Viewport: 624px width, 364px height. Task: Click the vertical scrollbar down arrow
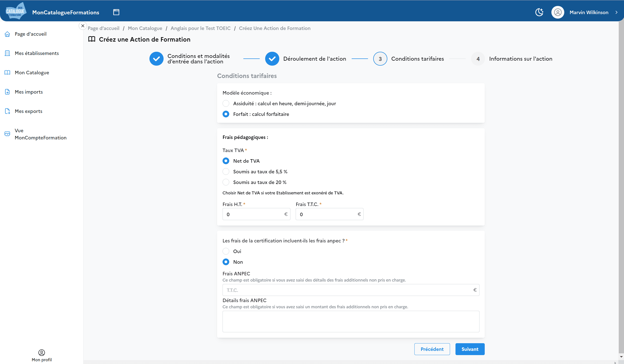tap(621, 357)
